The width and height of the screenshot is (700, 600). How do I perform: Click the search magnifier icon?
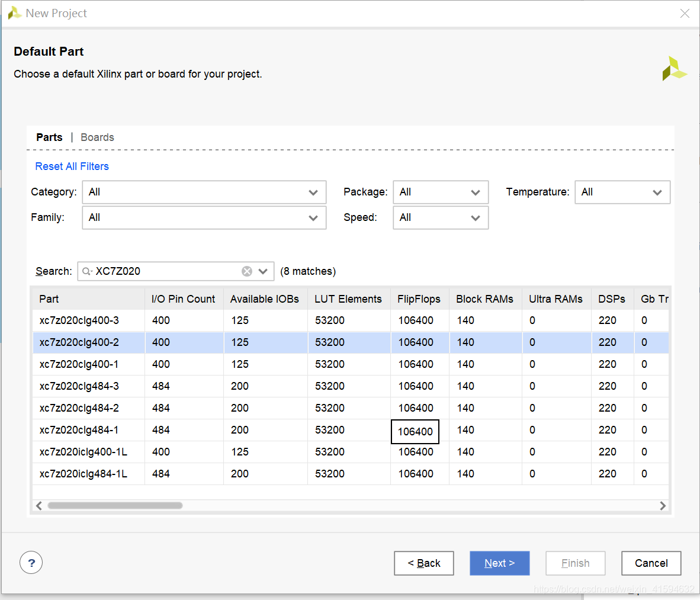[x=87, y=271]
